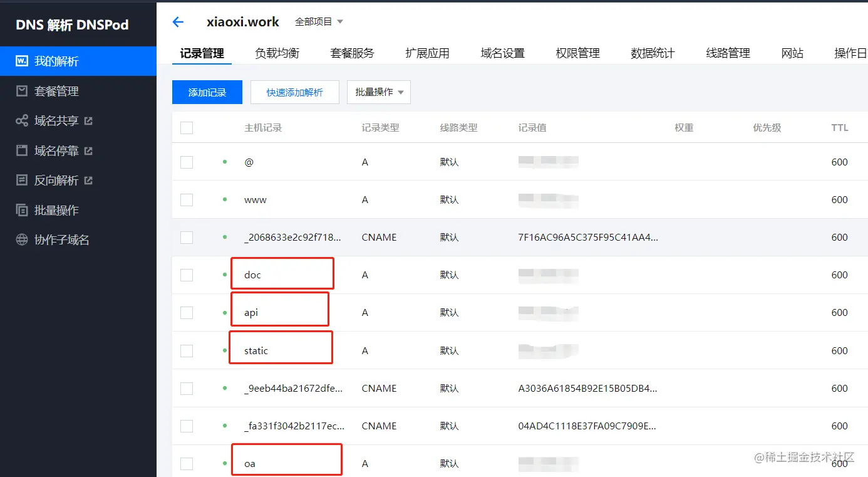Screen dimensions: 868x477
Task: Click record value 04AD4C1118E37FA09C7909E...
Action: point(587,426)
